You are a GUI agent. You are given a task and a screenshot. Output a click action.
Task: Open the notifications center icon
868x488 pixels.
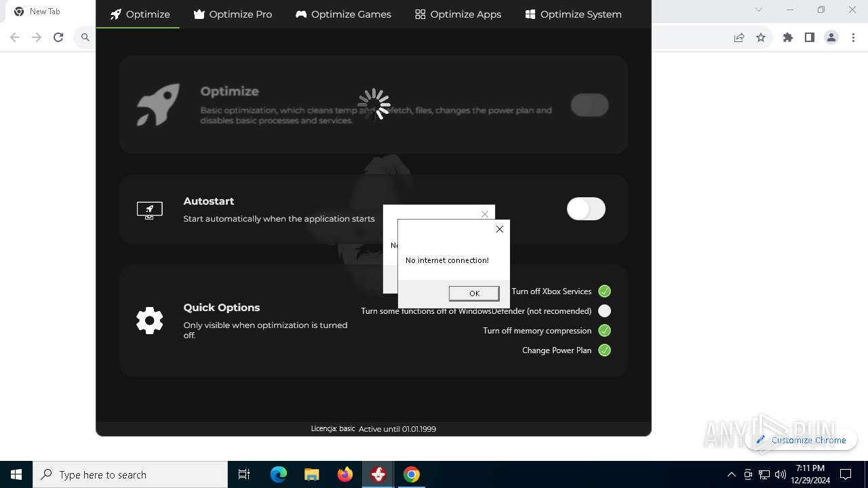(x=846, y=474)
